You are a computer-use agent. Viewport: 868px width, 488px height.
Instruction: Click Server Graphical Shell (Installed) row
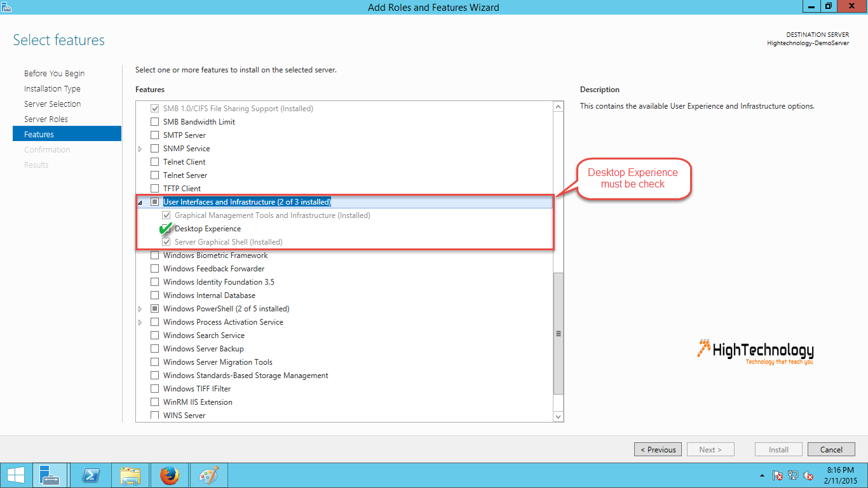click(229, 242)
